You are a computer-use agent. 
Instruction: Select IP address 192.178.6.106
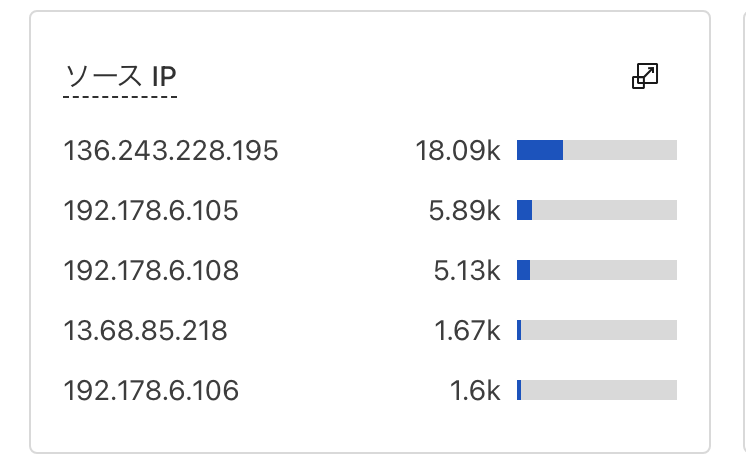151,391
